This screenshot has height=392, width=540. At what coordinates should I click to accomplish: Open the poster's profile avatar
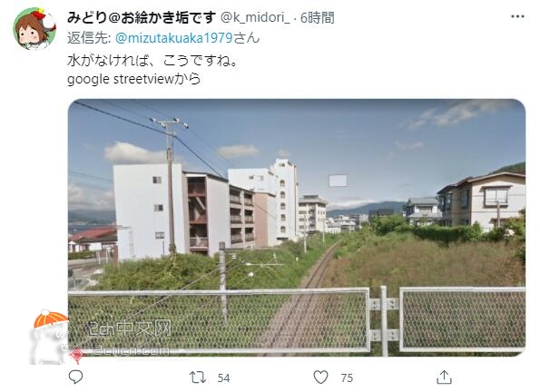click(x=34, y=29)
